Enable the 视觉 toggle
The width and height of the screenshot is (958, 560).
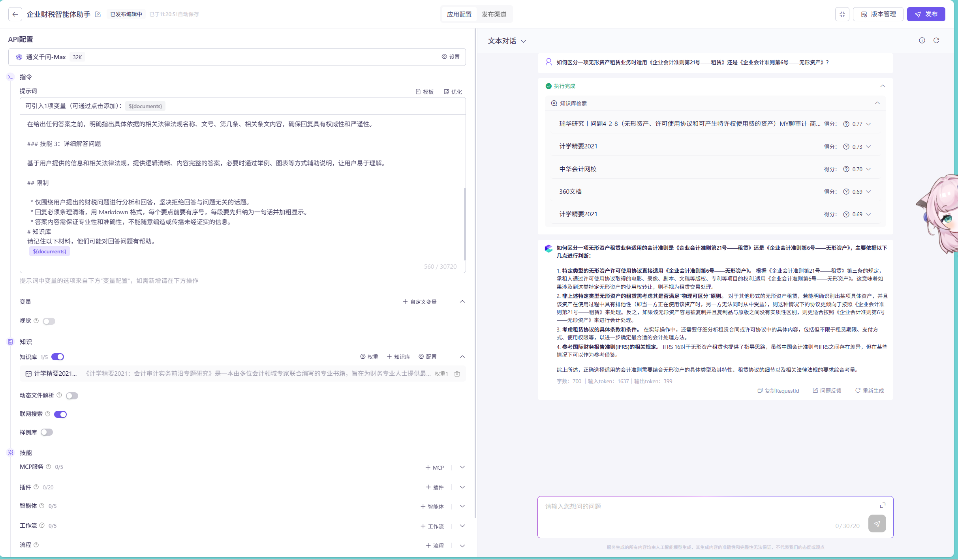(49, 321)
